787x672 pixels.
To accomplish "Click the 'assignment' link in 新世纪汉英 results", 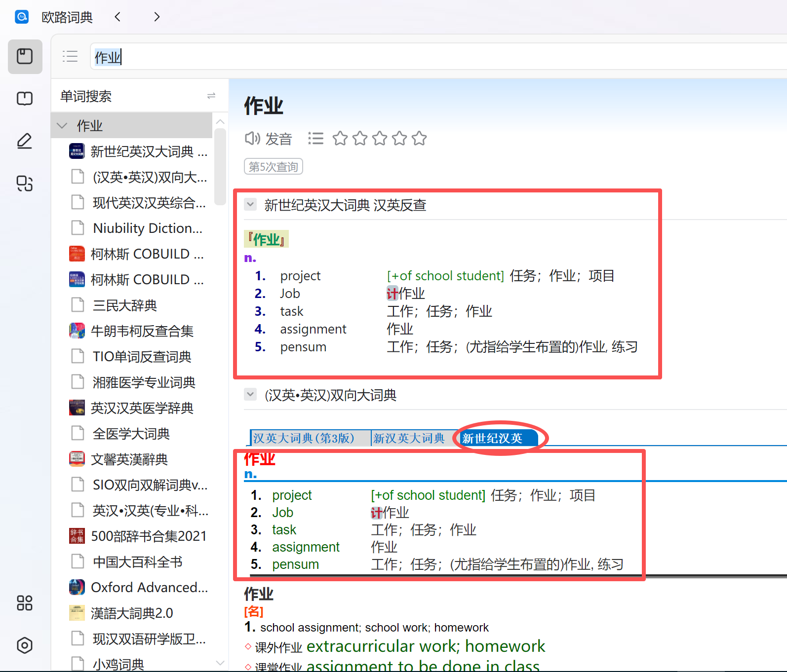I will (x=306, y=547).
